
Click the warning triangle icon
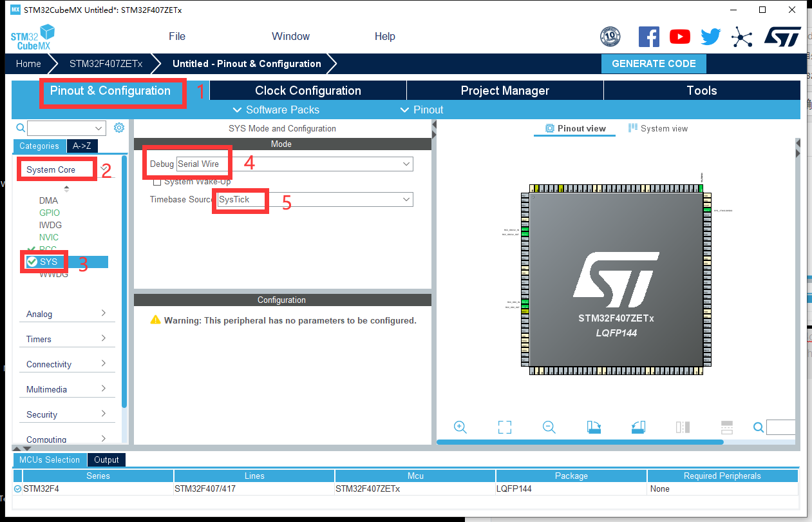[x=155, y=320]
